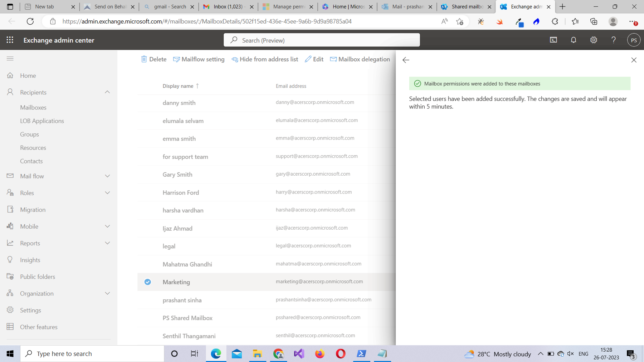
Task: Click the back arrow in the details panel
Action: click(405, 60)
